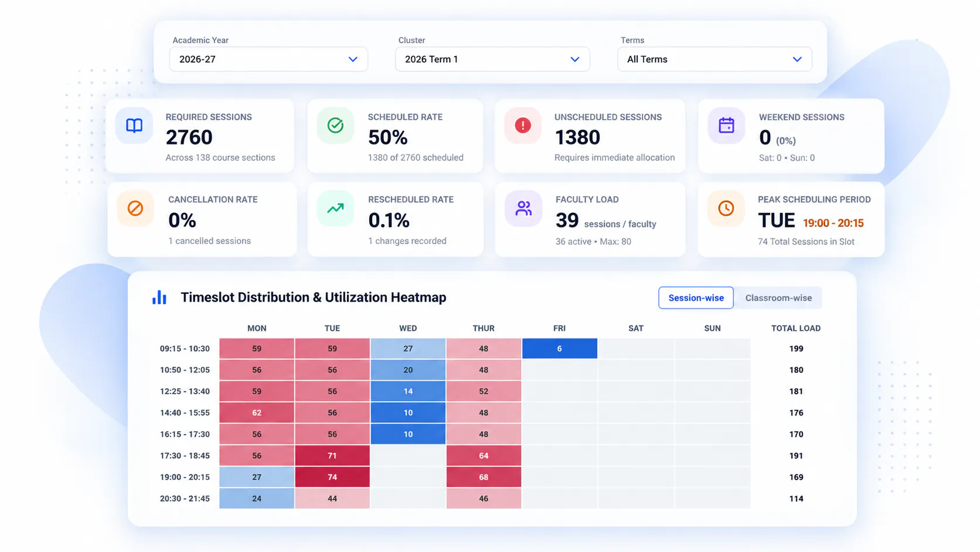Switch to Classroom-wise view

click(778, 298)
